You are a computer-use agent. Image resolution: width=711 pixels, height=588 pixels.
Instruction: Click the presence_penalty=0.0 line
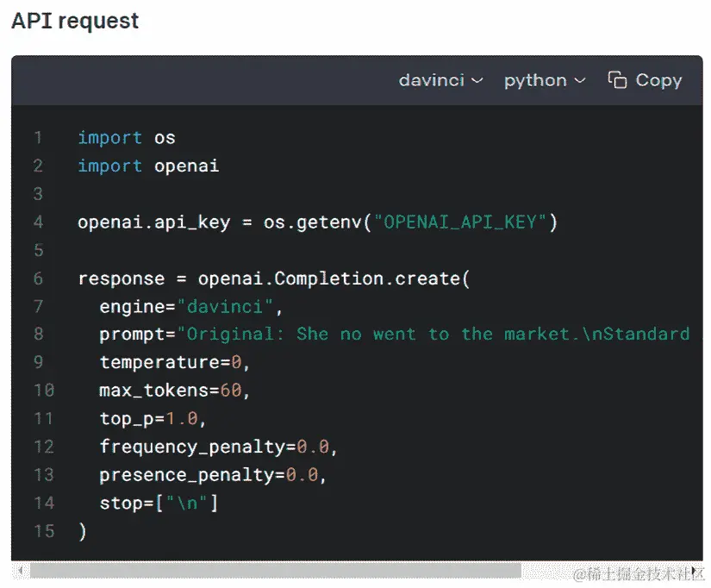pos(213,475)
